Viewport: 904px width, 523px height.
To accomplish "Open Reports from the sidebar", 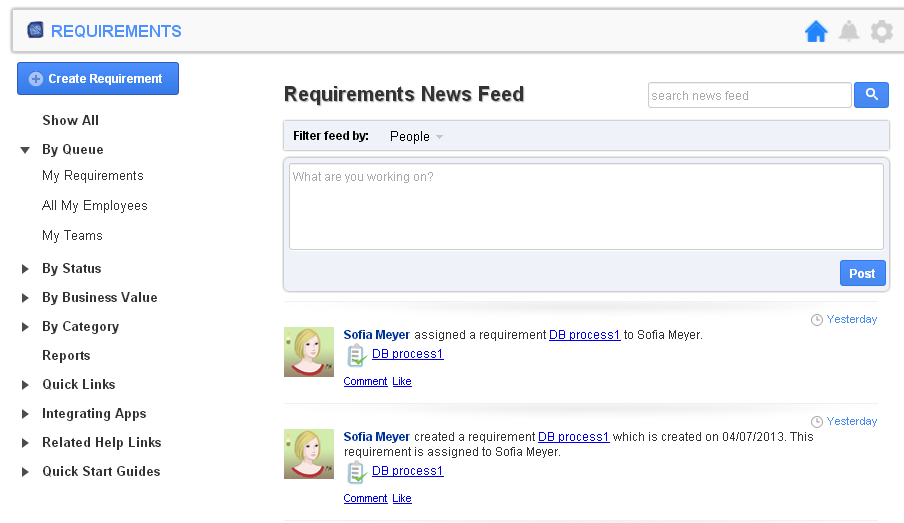I will pyautogui.click(x=66, y=356).
